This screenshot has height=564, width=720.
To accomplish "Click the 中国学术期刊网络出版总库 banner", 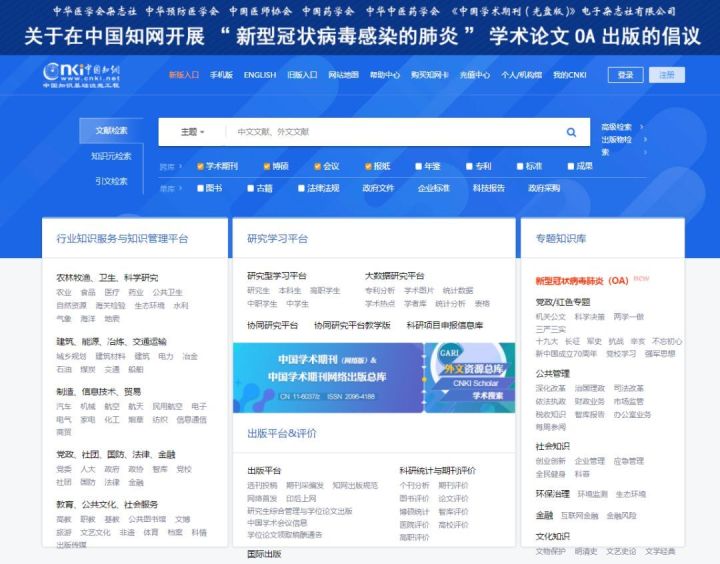I will pyautogui.click(x=328, y=378).
